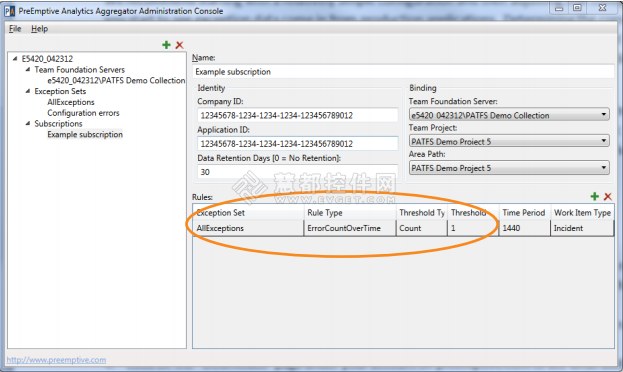Select the Incident work item cell

582,228
